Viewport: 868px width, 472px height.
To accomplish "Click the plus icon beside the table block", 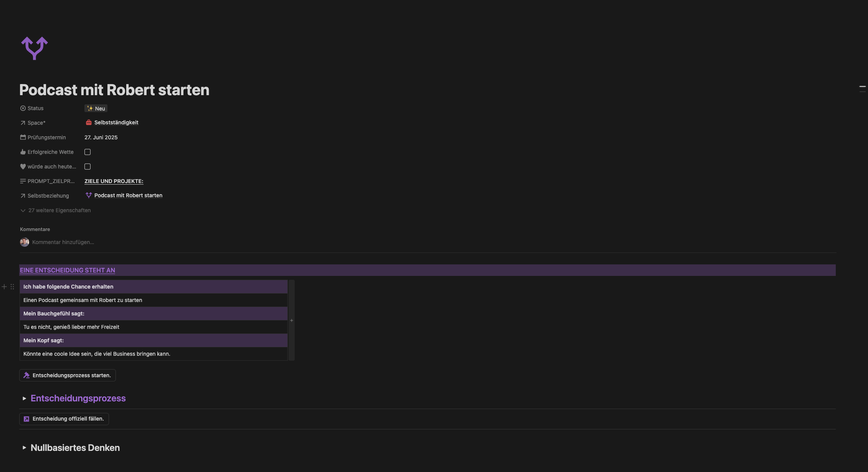I will click(x=4, y=287).
